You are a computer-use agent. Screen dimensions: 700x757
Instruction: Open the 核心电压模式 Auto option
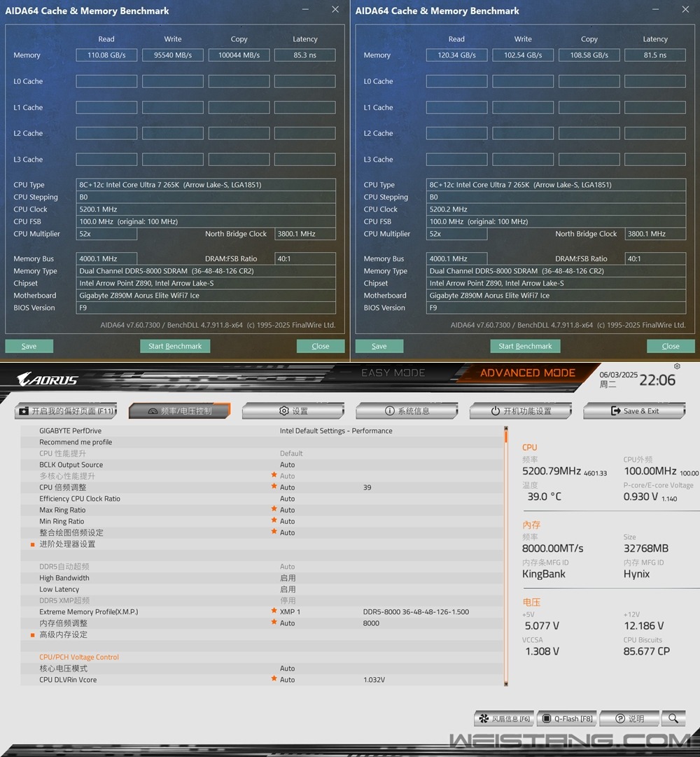tap(287, 668)
